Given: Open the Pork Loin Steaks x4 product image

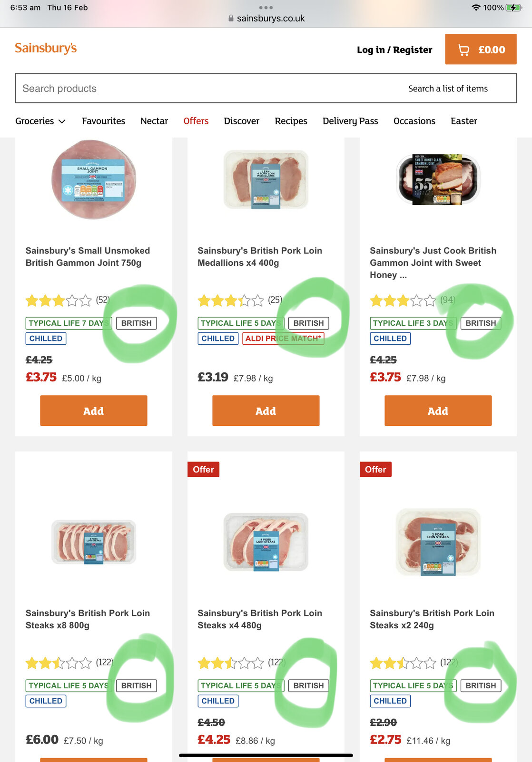Looking at the screenshot, I should click(x=266, y=542).
